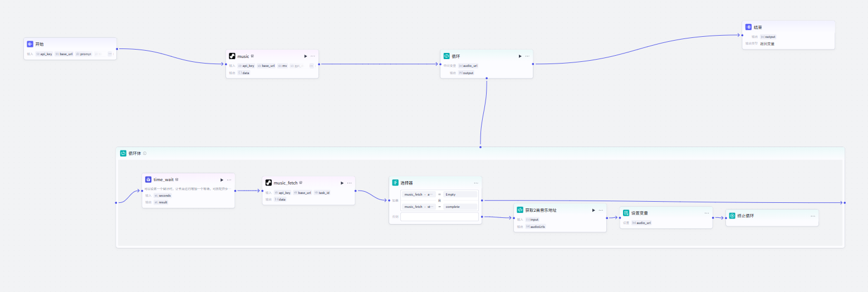Image resolution: width=868 pixels, height=292 pixels.
Task: Click the empty 否则 else branch field
Action: point(439,217)
